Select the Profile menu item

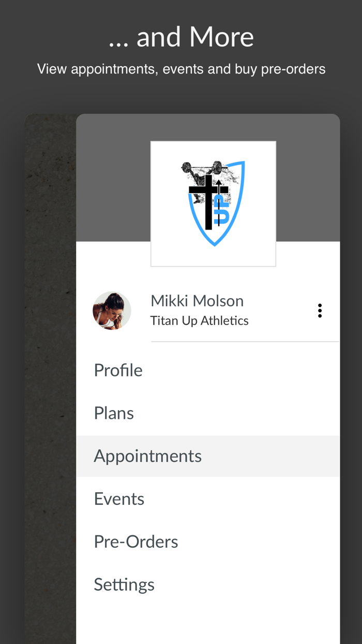[x=118, y=370]
